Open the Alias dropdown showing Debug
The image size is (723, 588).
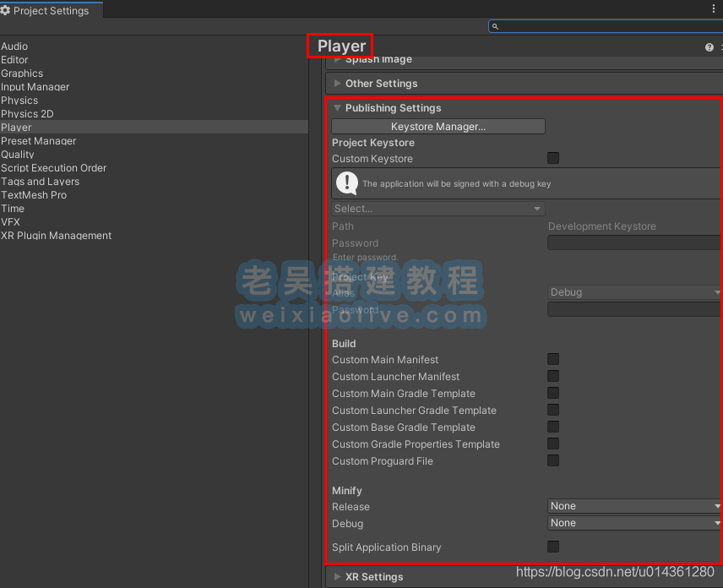click(x=633, y=292)
